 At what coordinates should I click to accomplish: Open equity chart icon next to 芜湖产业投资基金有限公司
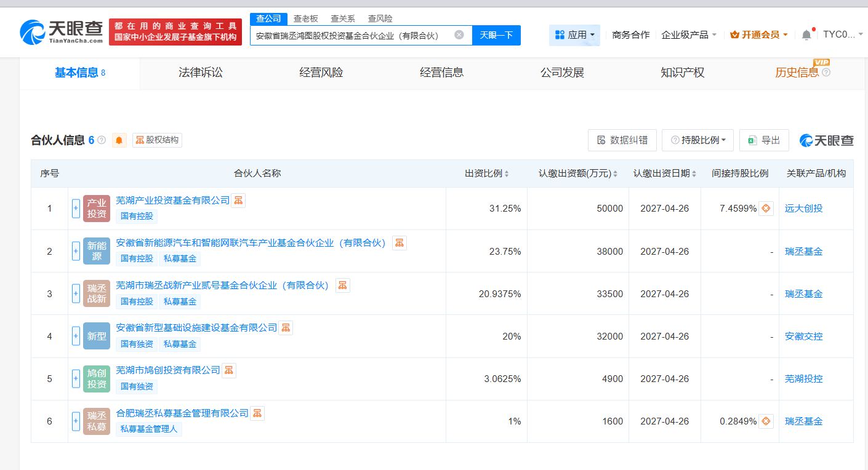click(x=238, y=200)
